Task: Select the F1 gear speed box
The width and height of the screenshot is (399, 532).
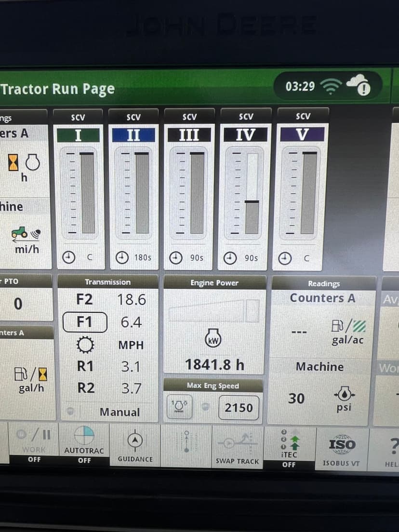Action: tap(85, 322)
